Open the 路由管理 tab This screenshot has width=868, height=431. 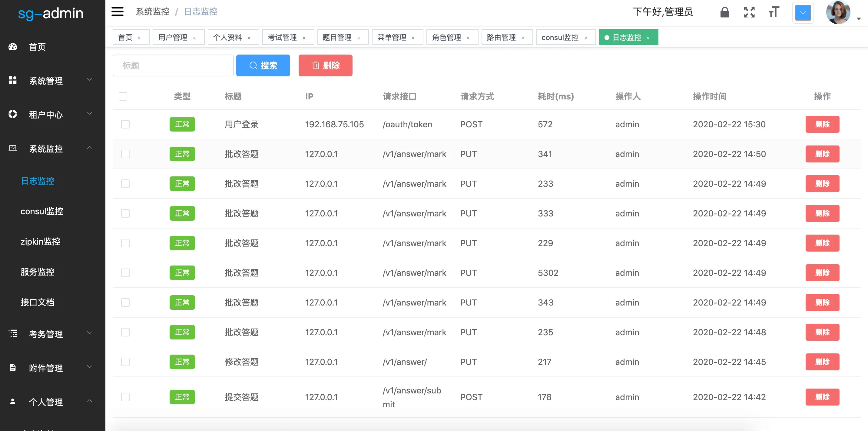tap(502, 37)
